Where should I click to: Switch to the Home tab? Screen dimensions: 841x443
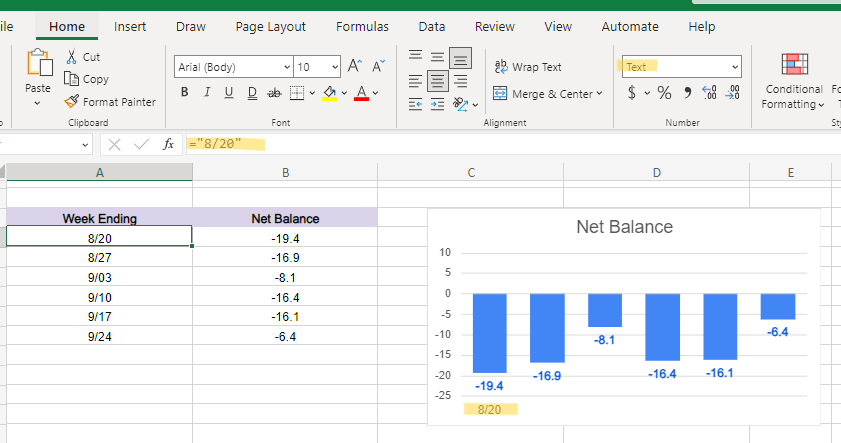tap(67, 26)
